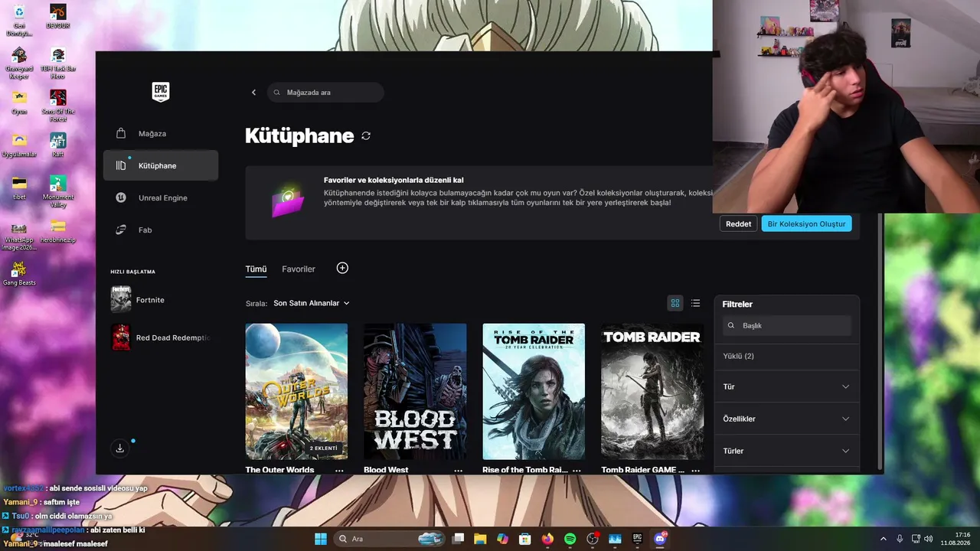Open Microsoft Store from the taskbar
The width and height of the screenshot is (980, 551).
(x=525, y=539)
